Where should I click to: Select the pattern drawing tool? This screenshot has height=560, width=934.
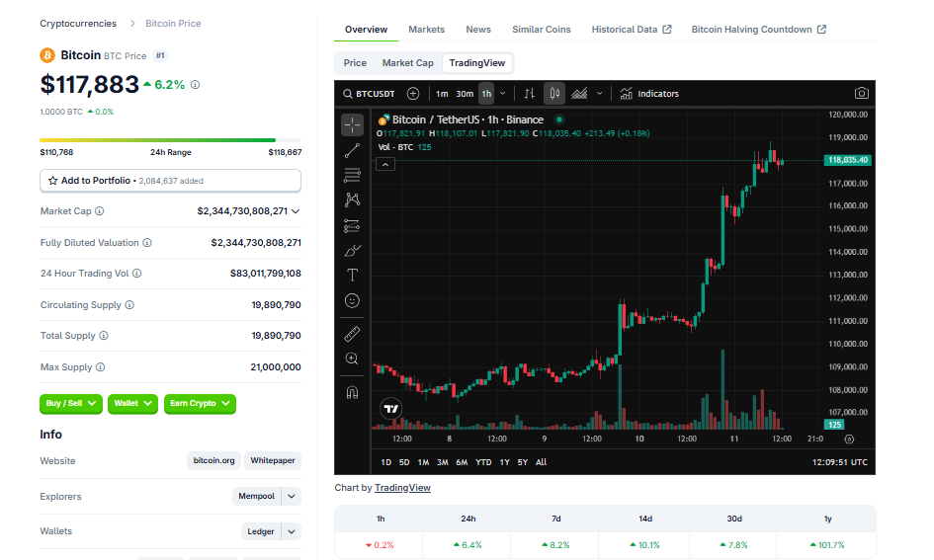(x=352, y=200)
